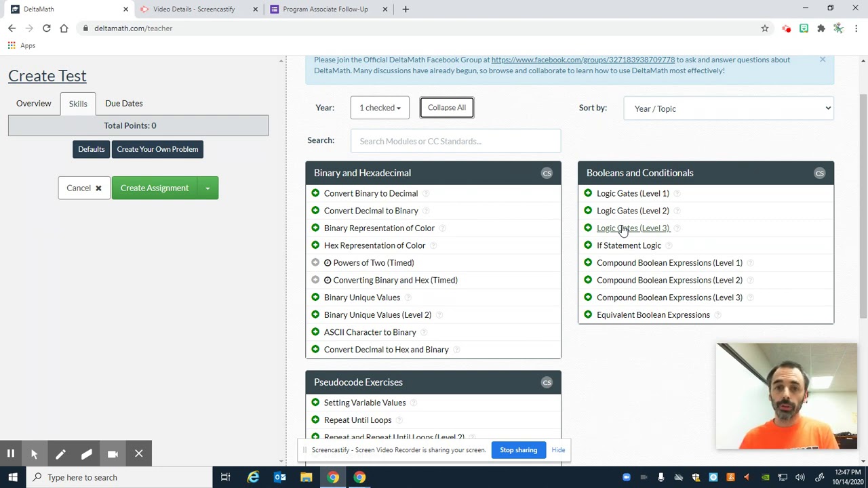Click gray plus for Converting Binary and Hex (Timed)
This screenshot has width=868, height=488.
click(315, 280)
